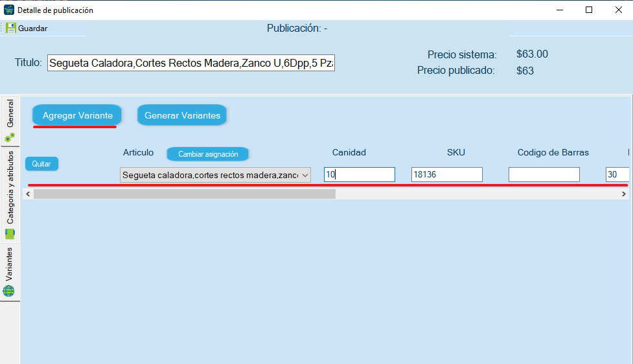Click the Agregar Variante button
Screen dimensions: 633x364
coord(77,115)
